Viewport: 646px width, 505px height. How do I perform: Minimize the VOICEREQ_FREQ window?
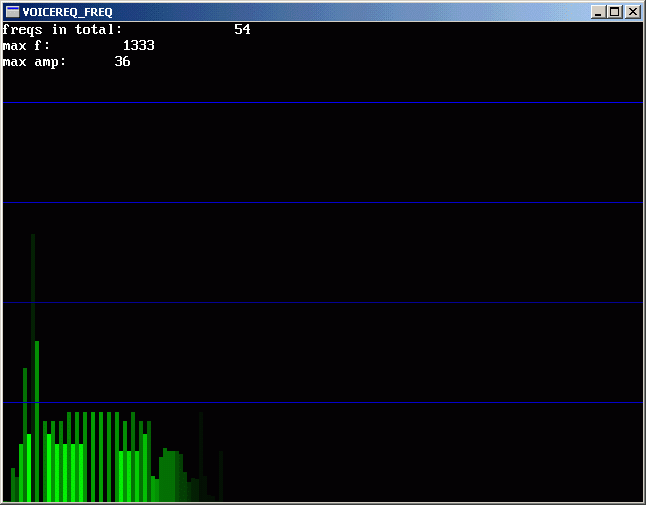point(598,12)
